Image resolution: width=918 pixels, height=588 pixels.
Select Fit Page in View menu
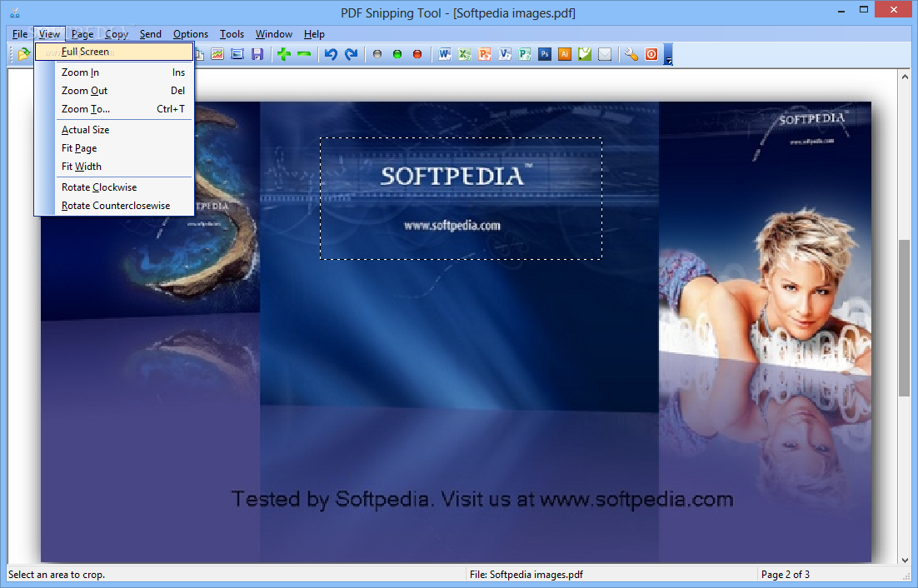click(x=114, y=148)
